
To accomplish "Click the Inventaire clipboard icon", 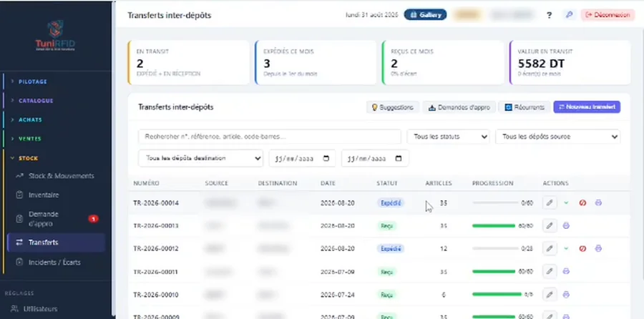I will coord(19,195).
